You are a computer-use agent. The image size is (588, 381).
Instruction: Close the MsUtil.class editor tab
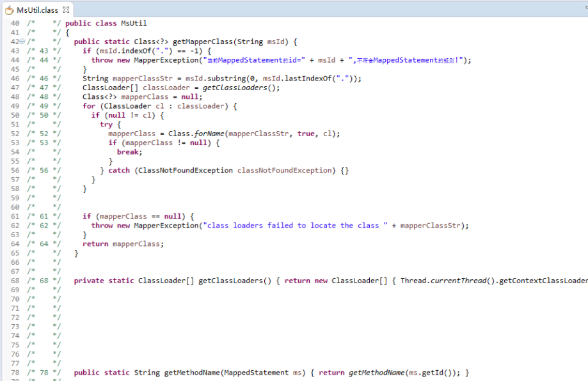coord(66,10)
